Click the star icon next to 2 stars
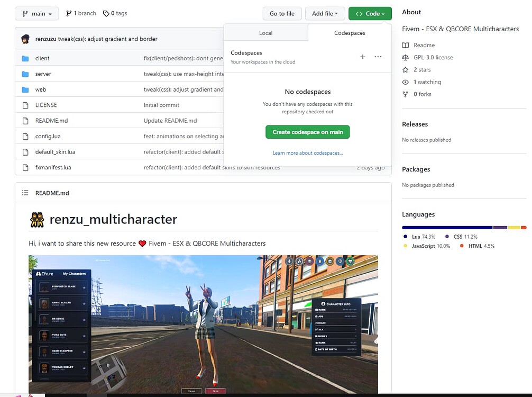The image size is (532, 397). point(405,69)
